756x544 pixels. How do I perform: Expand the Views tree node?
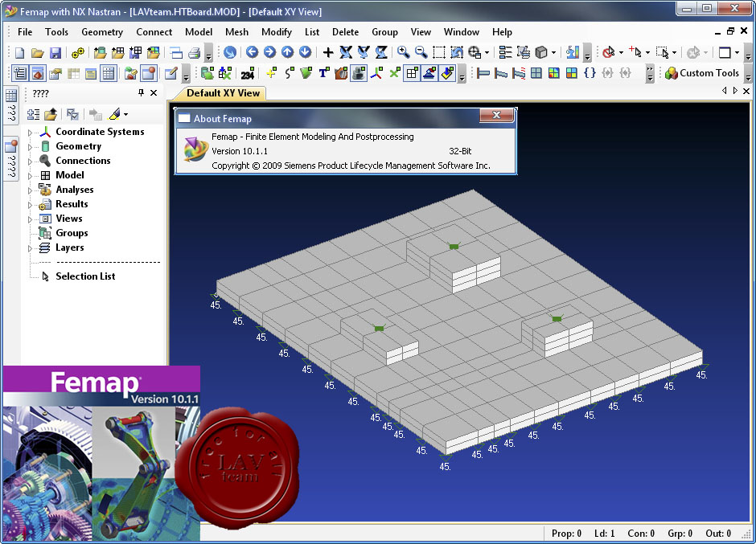[x=30, y=219]
